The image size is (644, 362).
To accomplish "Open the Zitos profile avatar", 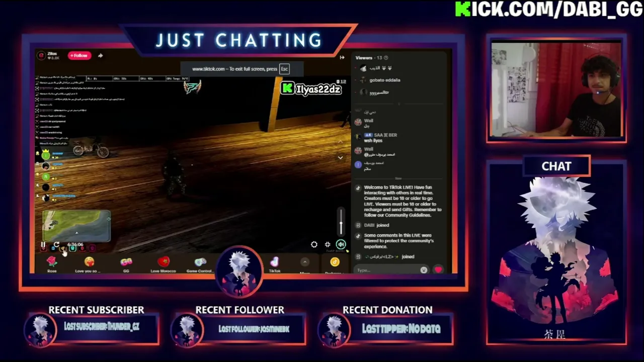I will 42,55.
